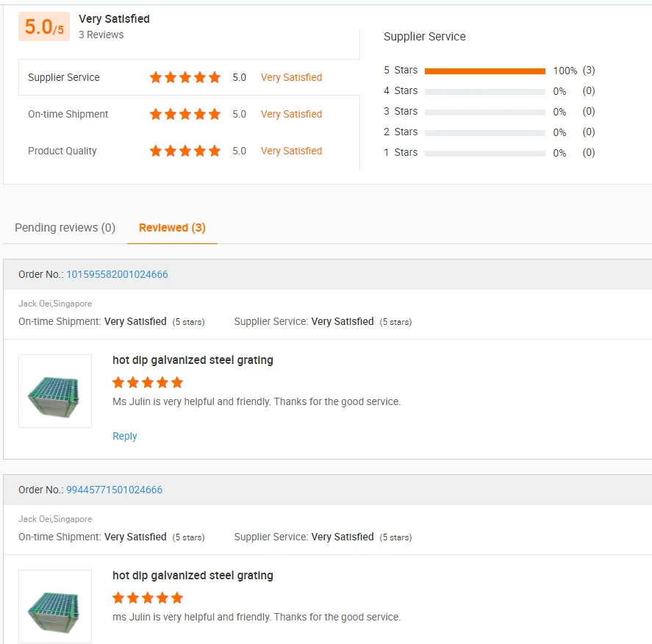Screen dimensions: 652x644
Task: Open order number 99445771501024666
Action: click(114, 490)
